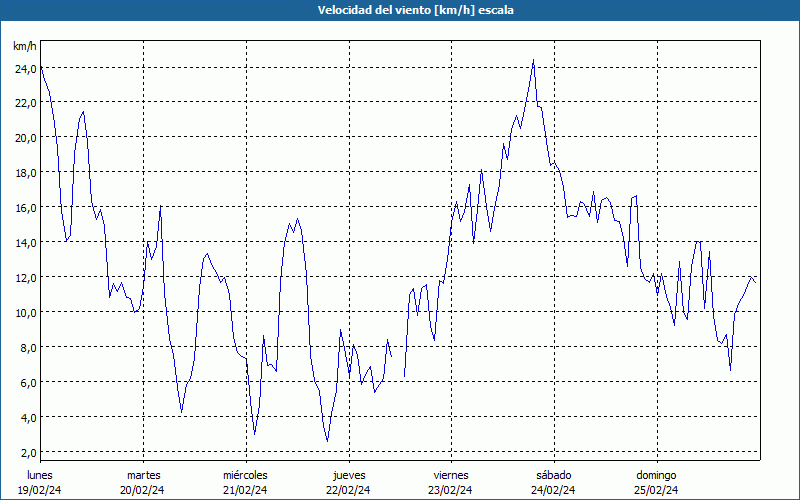800x500 pixels.
Task: Click the highest wind peak near sábado
Action: tap(533, 60)
